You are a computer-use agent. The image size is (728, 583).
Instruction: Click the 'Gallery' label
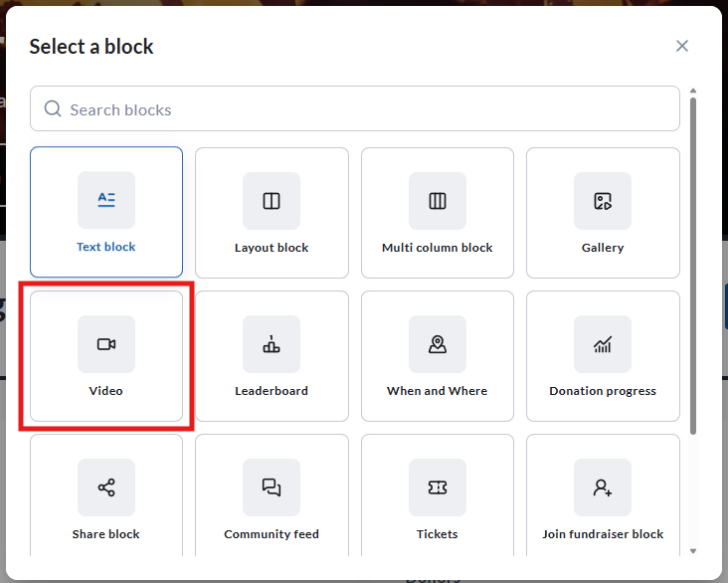[603, 248]
